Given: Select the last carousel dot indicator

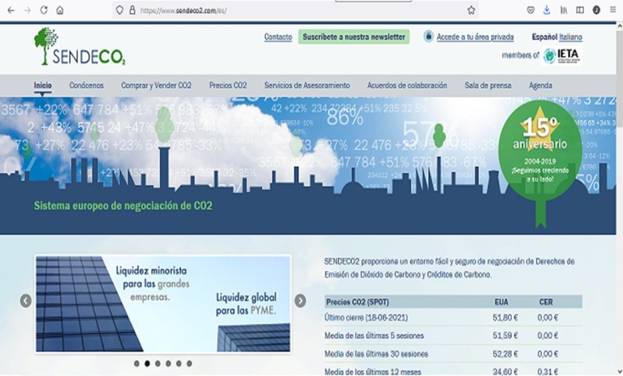Looking at the screenshot, I should click(x=190, y=363).
